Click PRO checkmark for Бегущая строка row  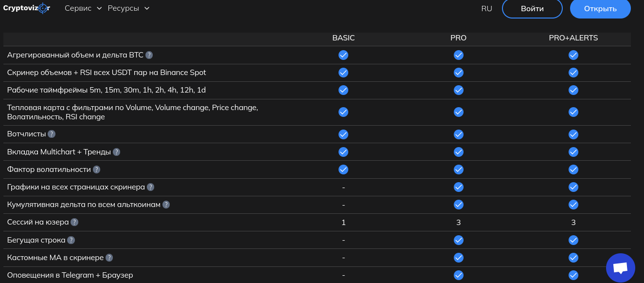point(458,240)
